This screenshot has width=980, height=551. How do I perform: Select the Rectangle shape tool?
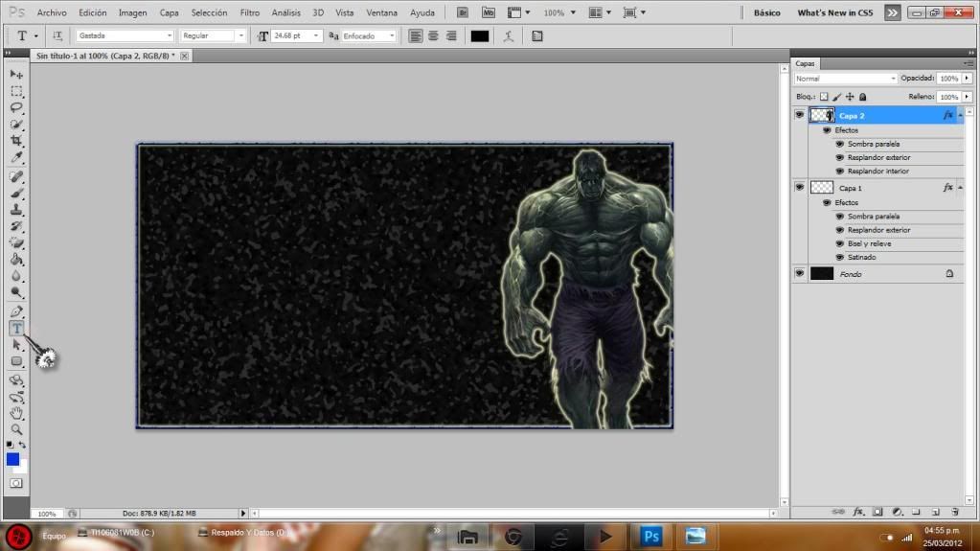[16, 361]
